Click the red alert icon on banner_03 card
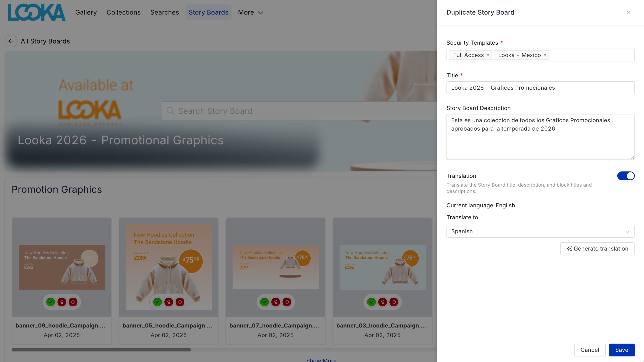 click(x=394, y=302)
